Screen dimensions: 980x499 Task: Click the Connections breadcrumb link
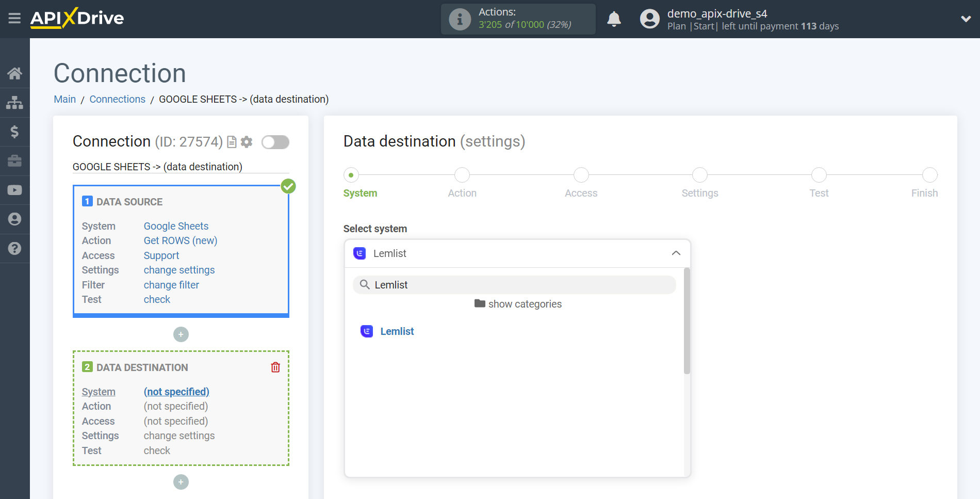(x=118, y=99)
